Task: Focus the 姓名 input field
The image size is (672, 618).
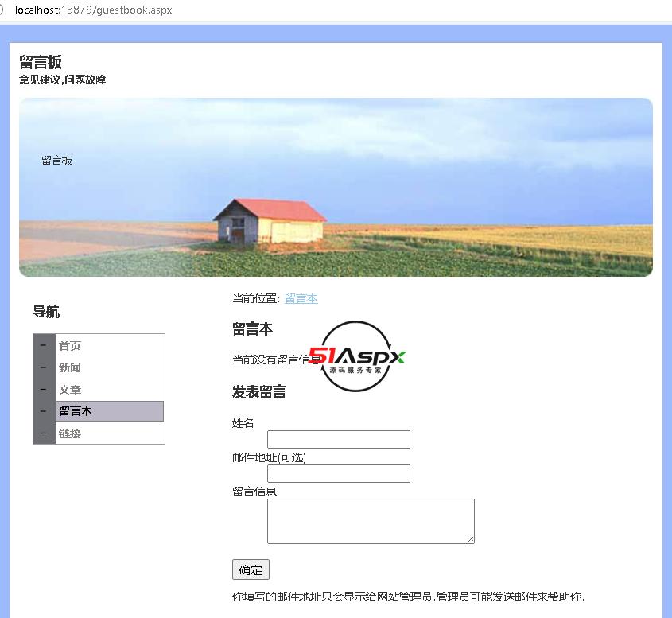Action: point(339,439)
